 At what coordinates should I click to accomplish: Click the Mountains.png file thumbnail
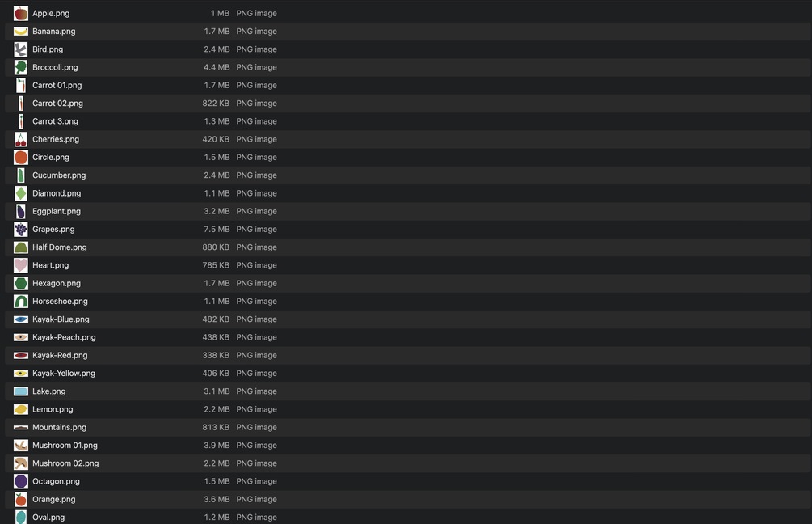coord(21,427)
